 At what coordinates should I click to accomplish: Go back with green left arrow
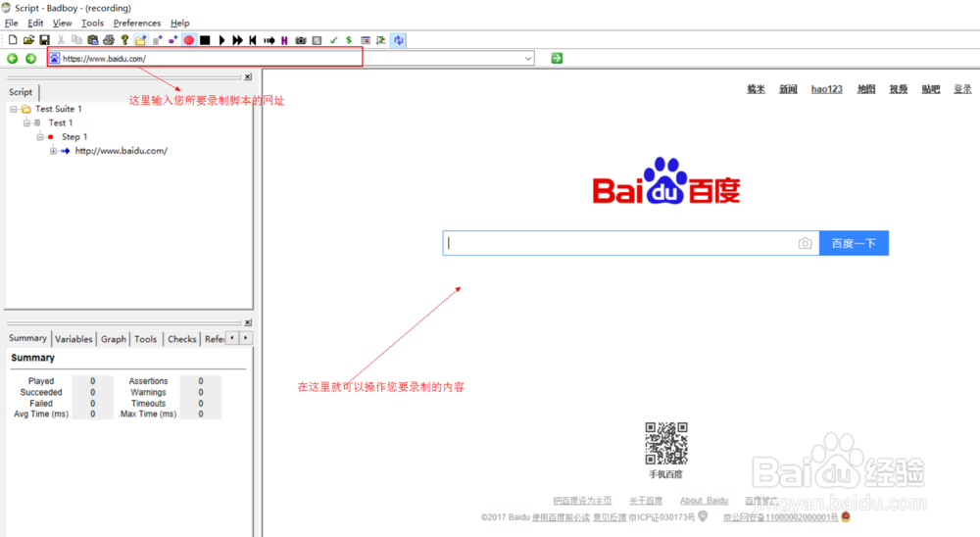(13, 58)
